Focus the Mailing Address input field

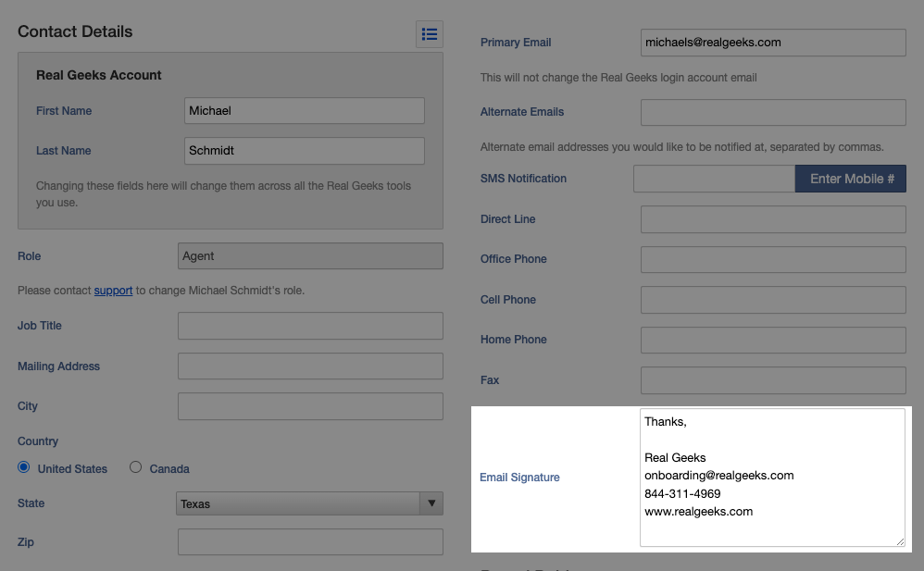coord(310,366)
